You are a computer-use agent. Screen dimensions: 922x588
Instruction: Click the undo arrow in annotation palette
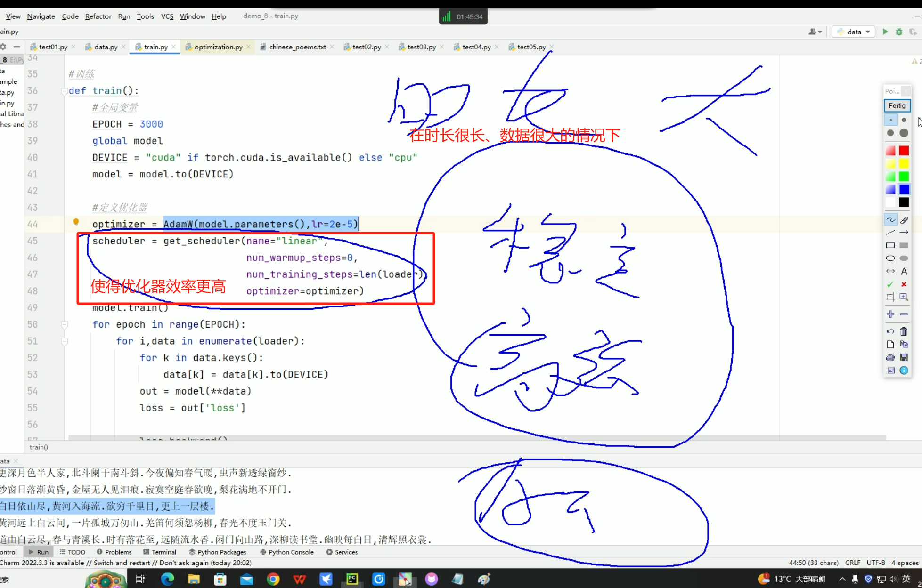[890, 331]
